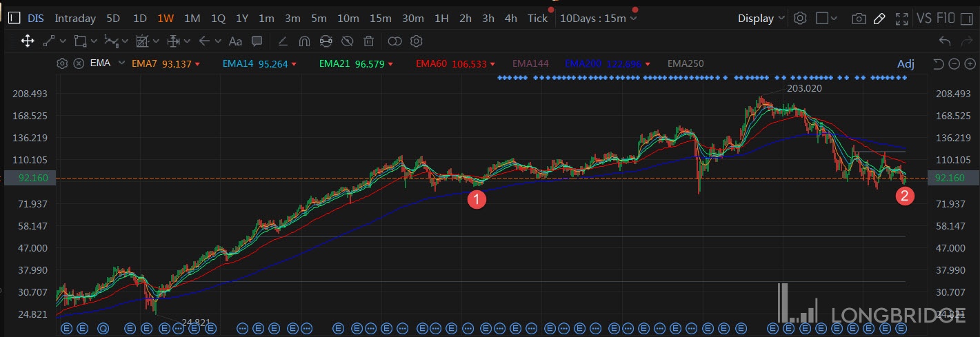This screenshot has width=980, height=337.
Task: Delete drawings with the trash icon
Action: pos(369,41)
